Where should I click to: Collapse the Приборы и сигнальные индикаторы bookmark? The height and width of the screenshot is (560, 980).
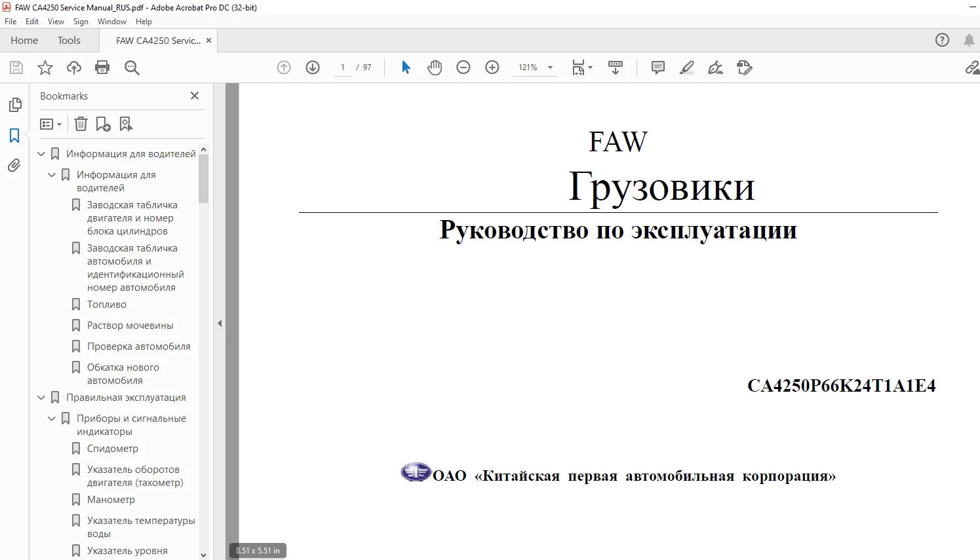pos(52,419)
